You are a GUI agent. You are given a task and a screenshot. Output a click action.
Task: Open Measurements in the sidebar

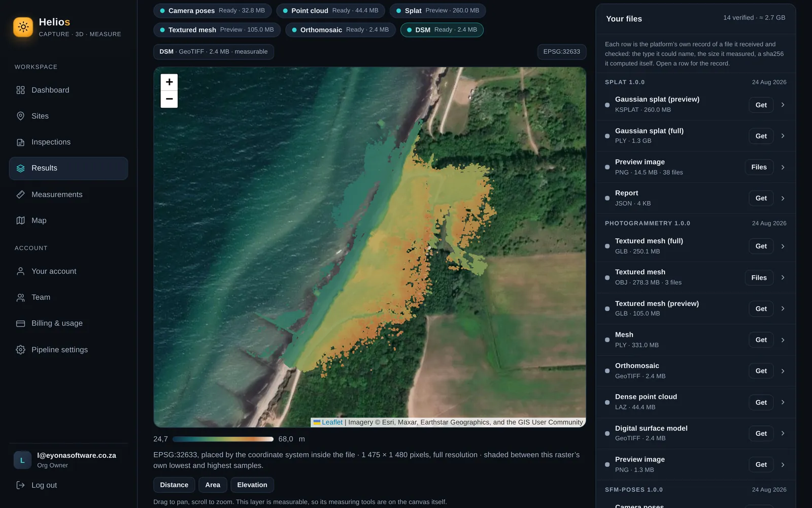69,195
